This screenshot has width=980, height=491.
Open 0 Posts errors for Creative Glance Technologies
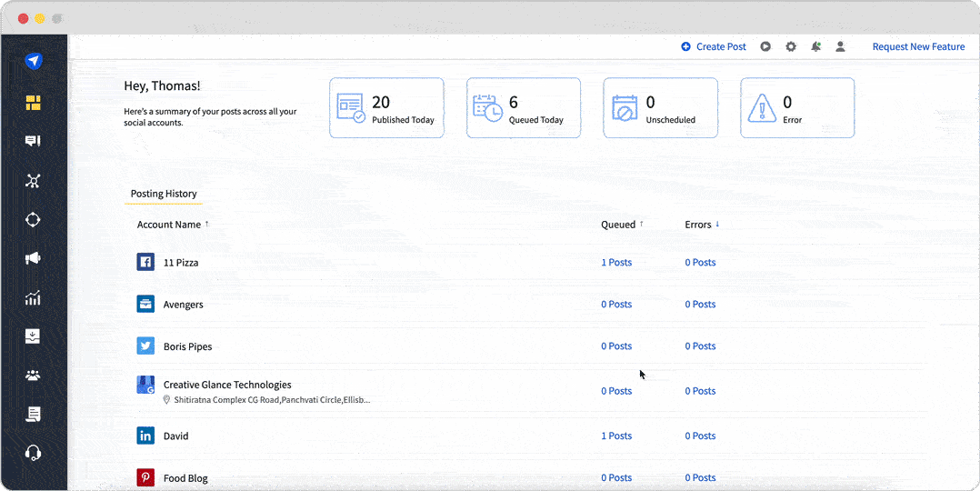pyautogui.click(x=700, y=391)
